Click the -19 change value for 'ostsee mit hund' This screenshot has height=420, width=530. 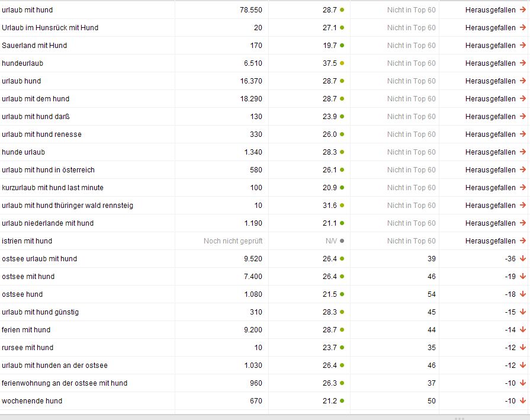pyautogui.click(x=510, y=276)
